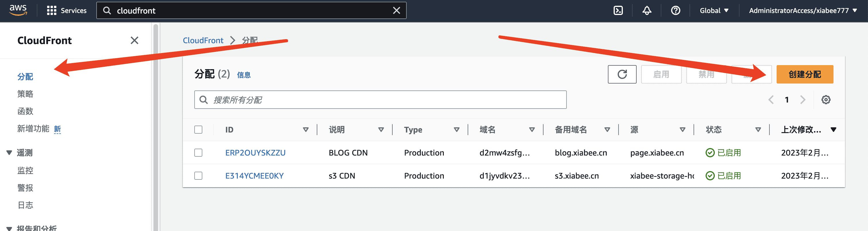
Task: Launch the CloudShell terminal icon
Action: pyautogui.click(x=618, y=10)
